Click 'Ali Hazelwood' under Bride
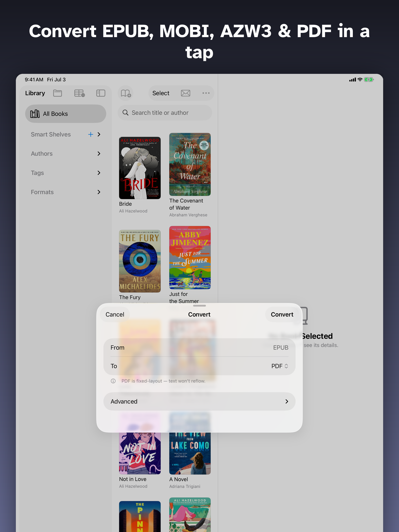Image resolution: width=399 pixels, height=532 pixels. [133, 211]
